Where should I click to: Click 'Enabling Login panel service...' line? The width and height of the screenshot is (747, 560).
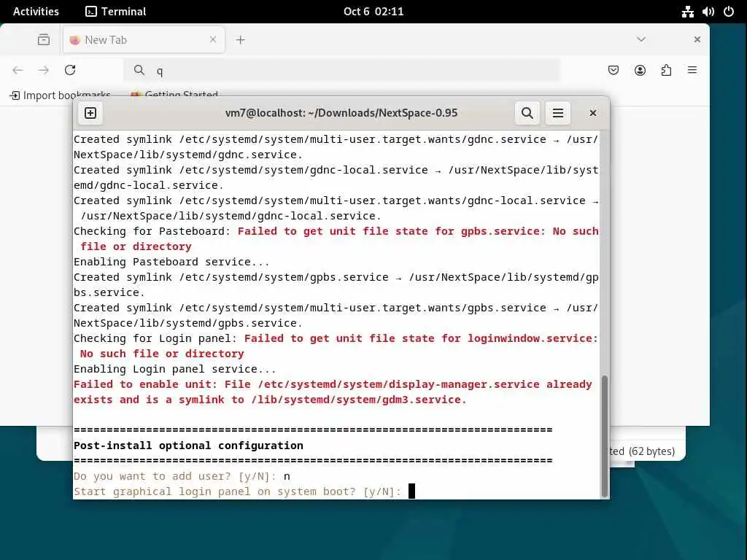coord(174,369)
